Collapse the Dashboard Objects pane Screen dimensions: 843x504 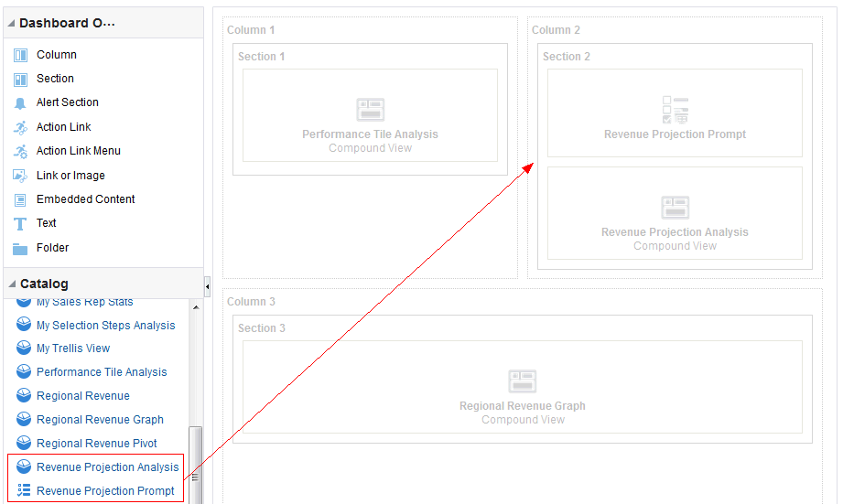pyautogui.click(x=11, y=23)
